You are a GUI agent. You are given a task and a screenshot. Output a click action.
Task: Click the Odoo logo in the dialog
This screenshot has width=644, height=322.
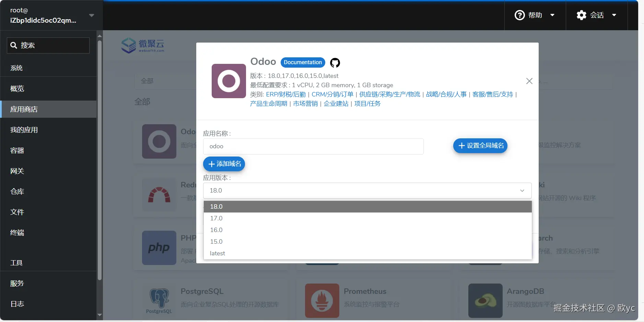(229, 81)
